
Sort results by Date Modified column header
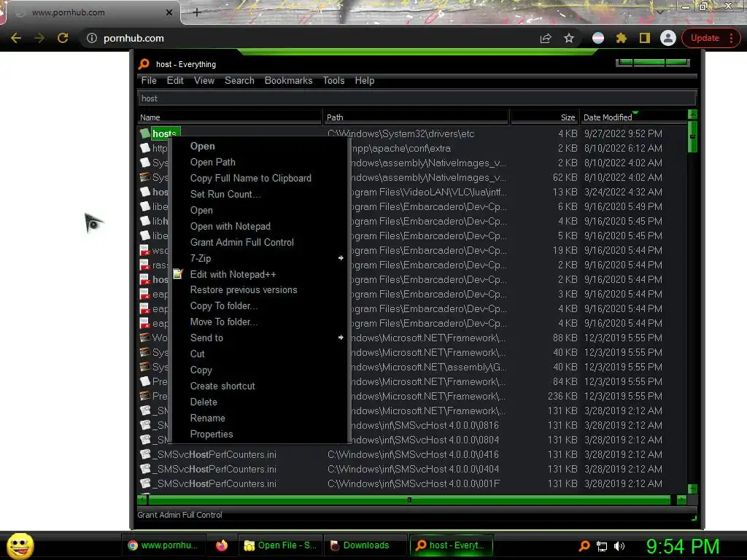pyautogui.click(x=634, y=117)
